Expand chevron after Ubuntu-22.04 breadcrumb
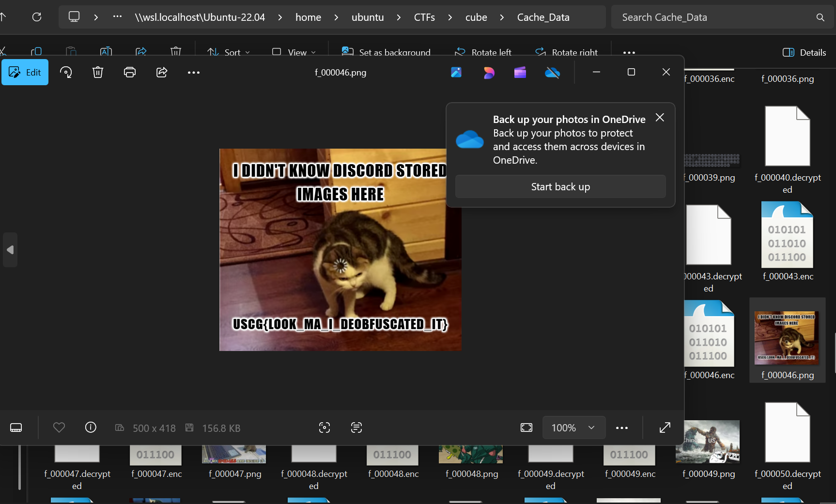This screenshot has height=504, width=836. click(x=280, y=17)
